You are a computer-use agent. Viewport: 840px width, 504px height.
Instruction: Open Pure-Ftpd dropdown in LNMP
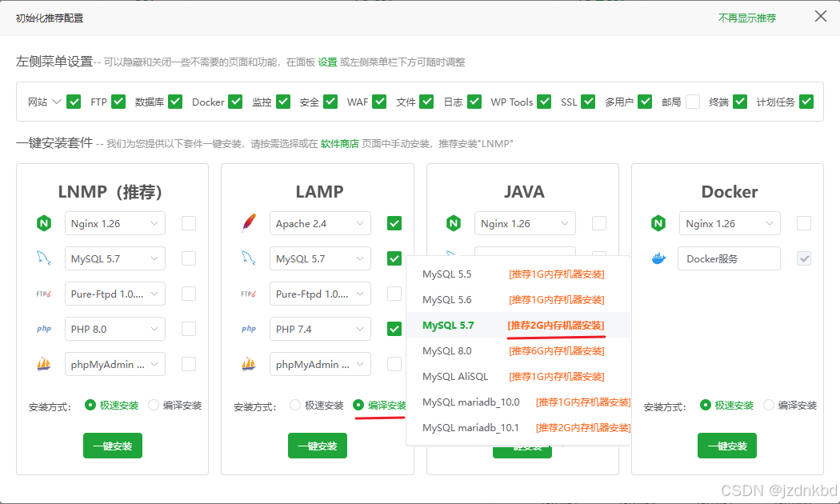(115, 294)
